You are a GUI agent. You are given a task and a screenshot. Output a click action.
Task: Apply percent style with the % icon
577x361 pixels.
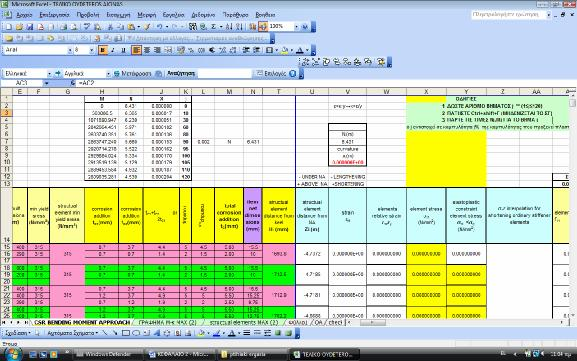pos(191,50)
